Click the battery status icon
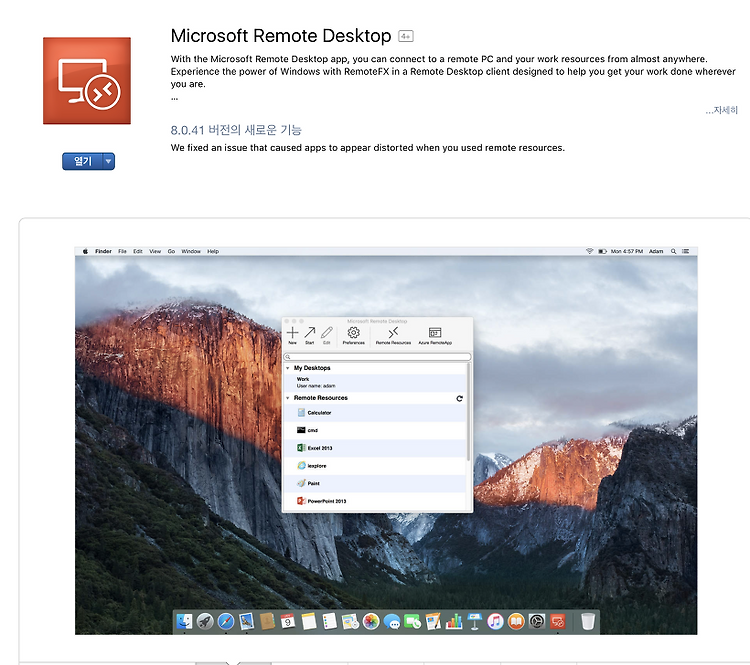Image resolution: width=750 pixels, height=665 pixels. [x=602, y=251]
